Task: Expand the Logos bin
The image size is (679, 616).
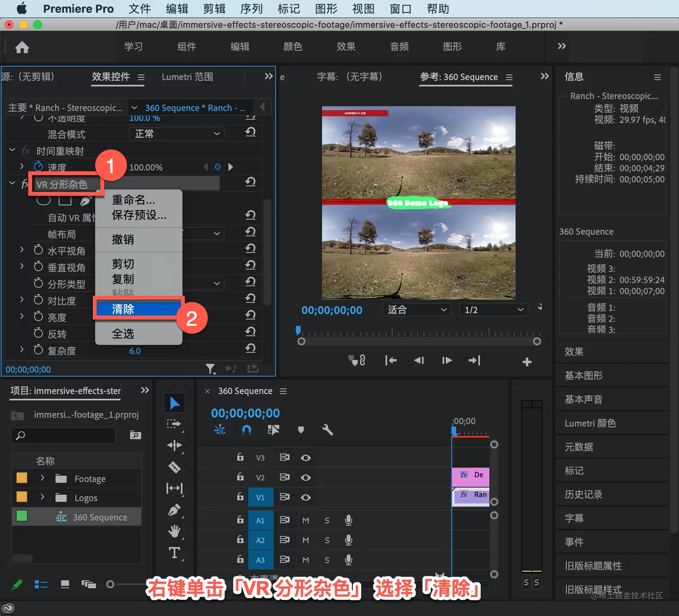Action: pyautogui.click(x=42, y=497)
